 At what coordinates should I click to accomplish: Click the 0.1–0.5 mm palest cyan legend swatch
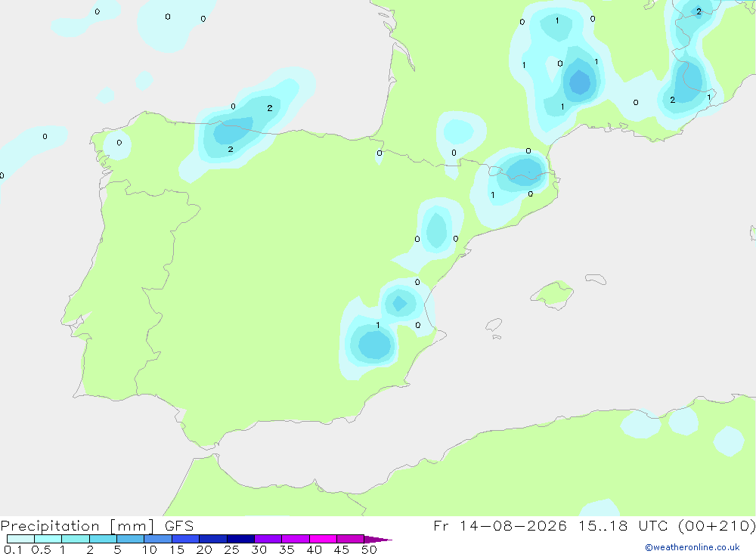tap(20, 539)
